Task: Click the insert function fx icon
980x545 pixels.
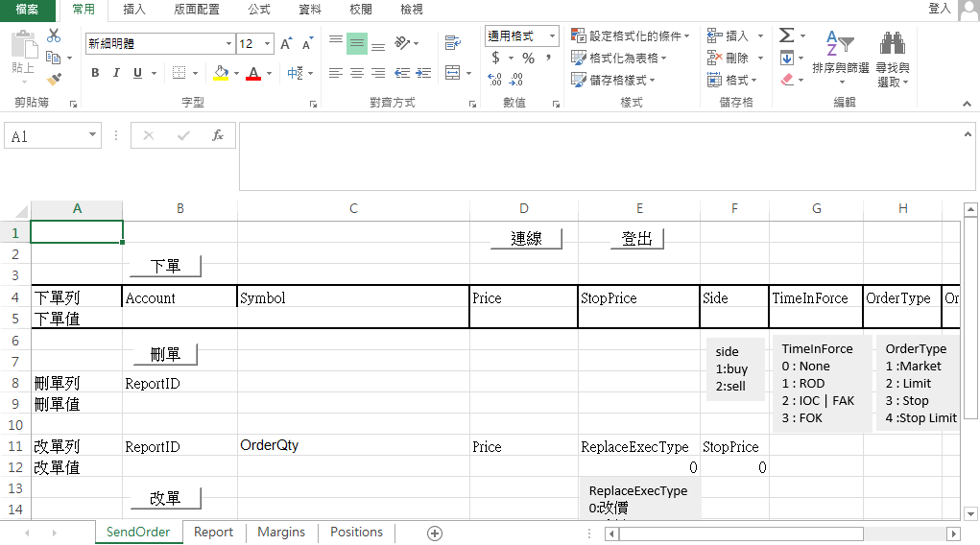Action: pyautogui.click(x=218, y=136)
